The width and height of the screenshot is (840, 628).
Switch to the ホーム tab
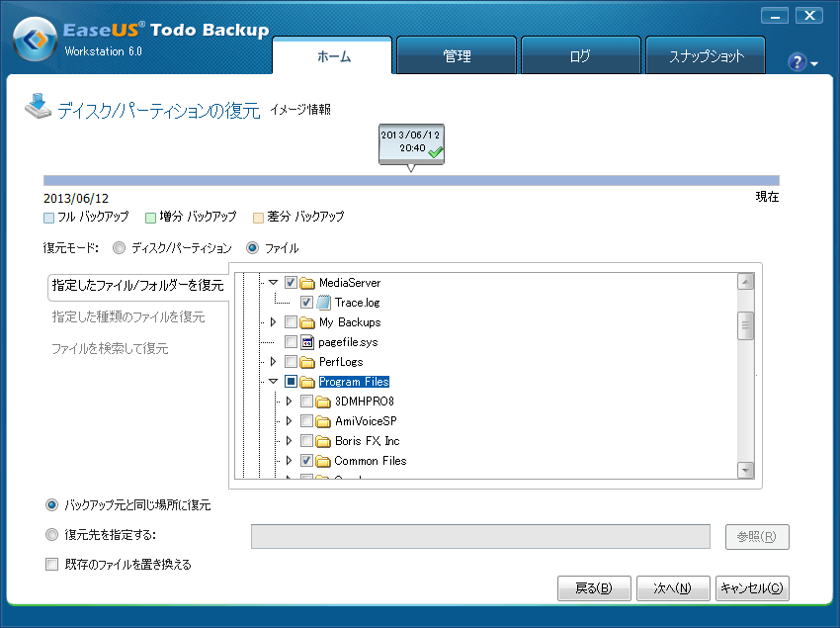[x=332, y=55]
